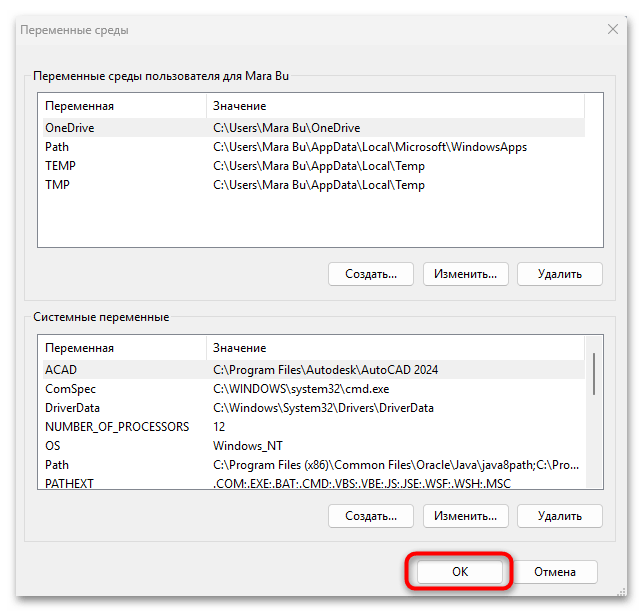Click Удалить in user variables section
The height and width of the screenshot is (612, 643).
(560, 274)
